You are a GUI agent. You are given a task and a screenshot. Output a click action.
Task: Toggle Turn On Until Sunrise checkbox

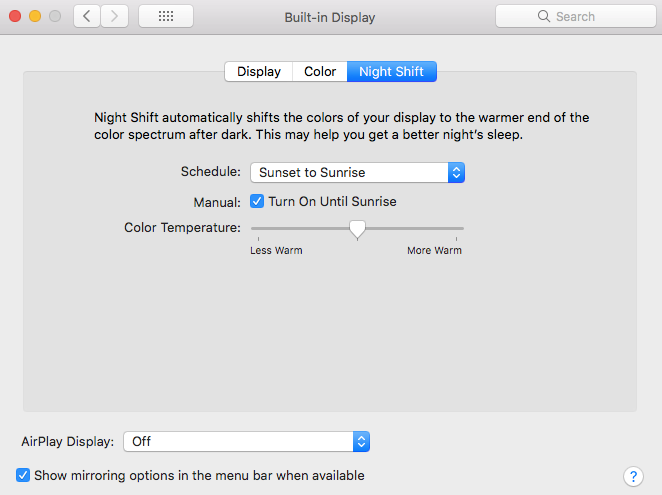point(257,201)
